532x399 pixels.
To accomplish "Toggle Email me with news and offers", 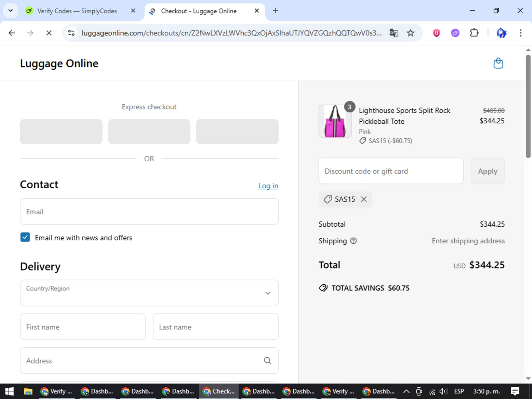I will [25, 237].
